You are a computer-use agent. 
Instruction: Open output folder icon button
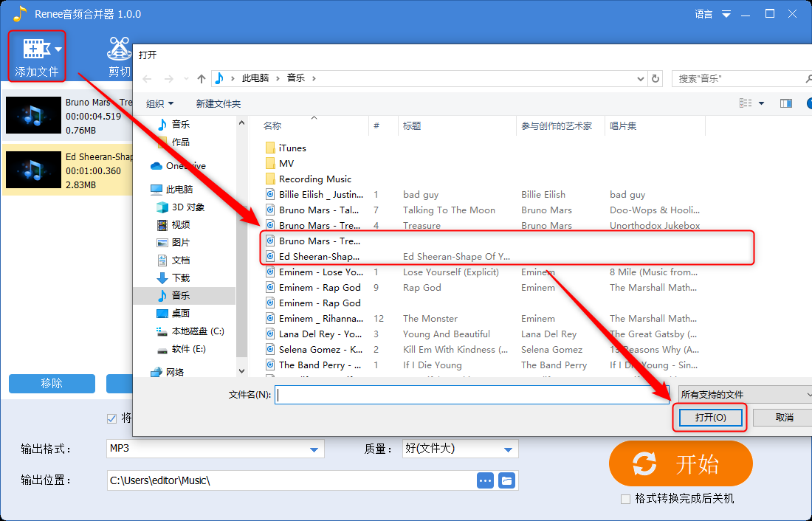507,480
